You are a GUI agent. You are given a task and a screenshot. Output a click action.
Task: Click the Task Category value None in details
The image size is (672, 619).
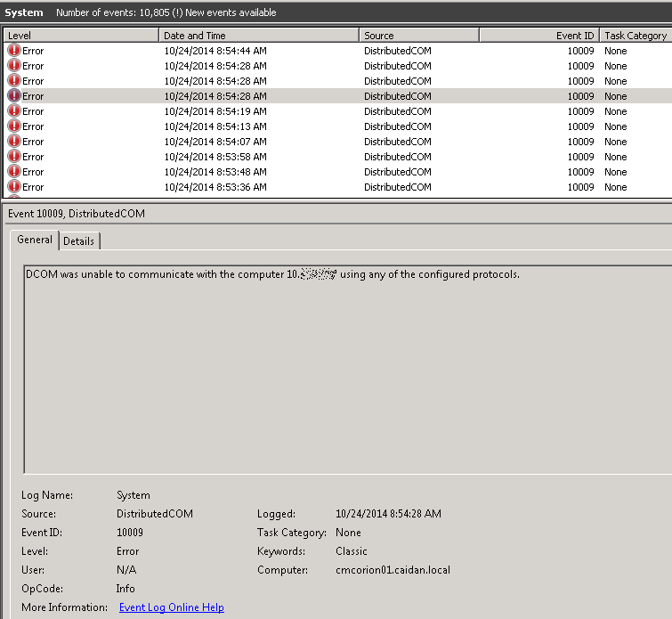[348, 533]
